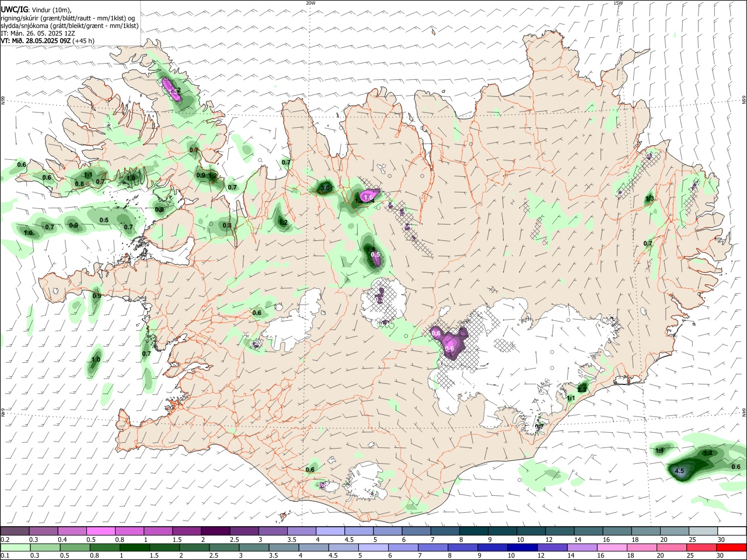Click the 'slydda/snjókoma' legend description line
Screen dimensions: 747x560
coord(69,26)
